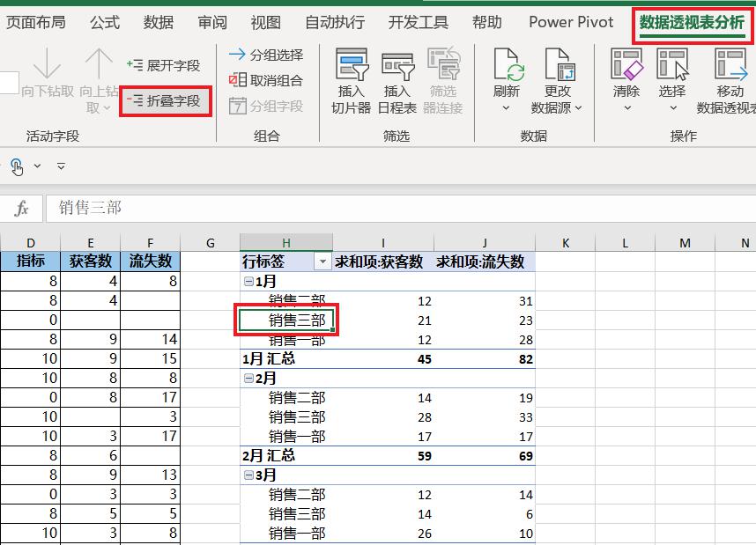Click the Drill Up (向上钻取) arrow
The width and height of the screenshot is (756, 545).
click(x=99, y=63)
